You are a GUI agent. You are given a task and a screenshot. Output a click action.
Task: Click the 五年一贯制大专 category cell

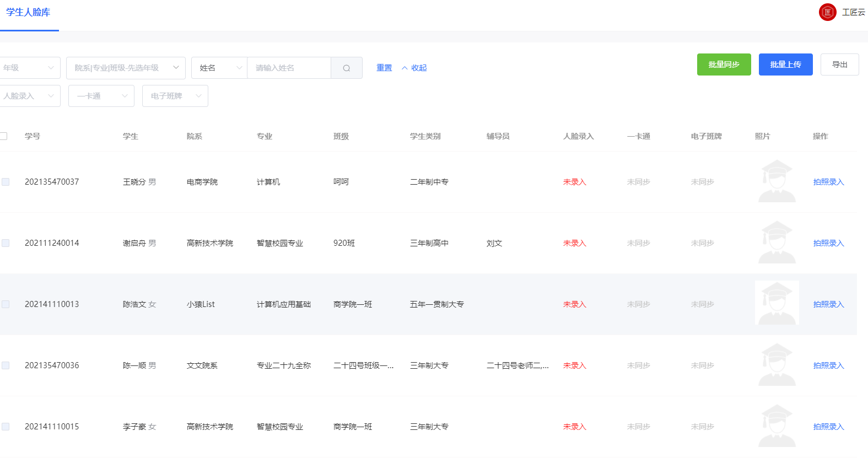[437, 304]
